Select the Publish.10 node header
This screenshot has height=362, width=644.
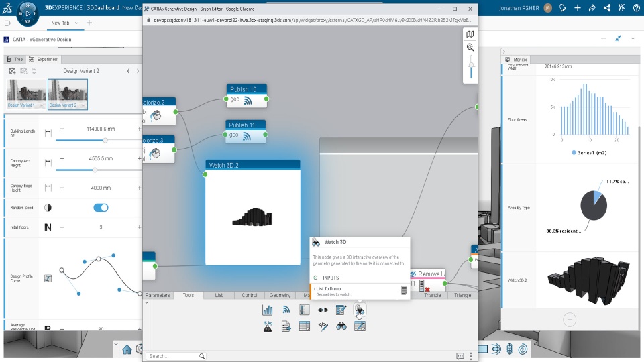(x=246, y=89)
